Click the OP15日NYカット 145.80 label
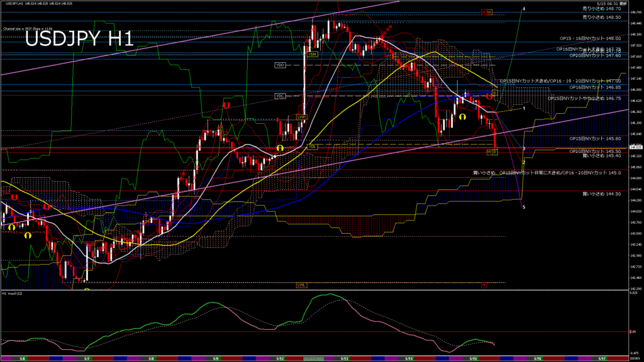This screenshot has width=644, height=362. pyautogui.click(x=595, y=139)
